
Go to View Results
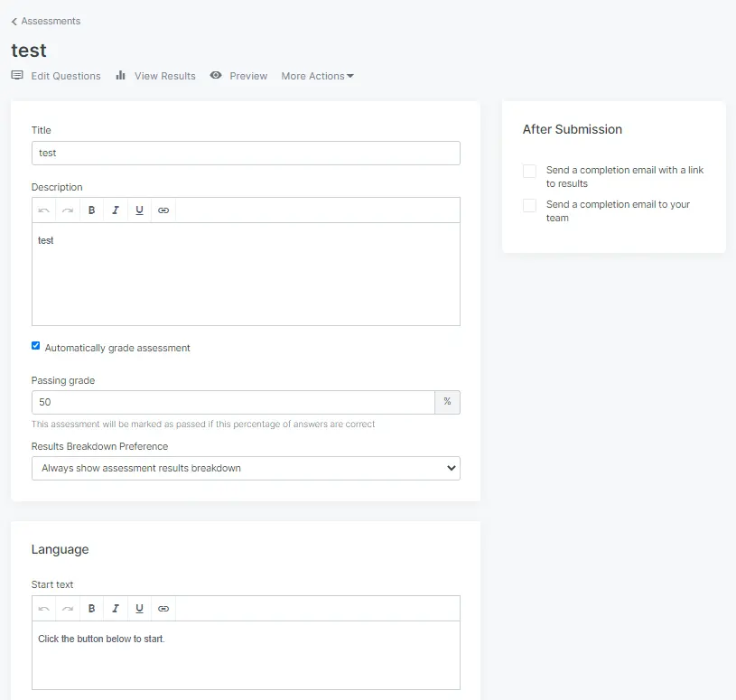click(x=155, y=76)
